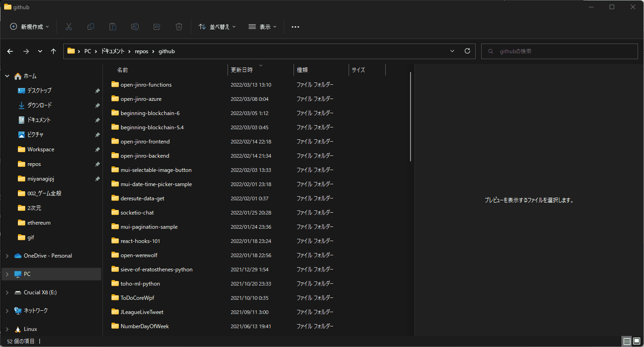The image size is (644, 347).
Task: Click repos in address breadcrumb
Action: 141,51
